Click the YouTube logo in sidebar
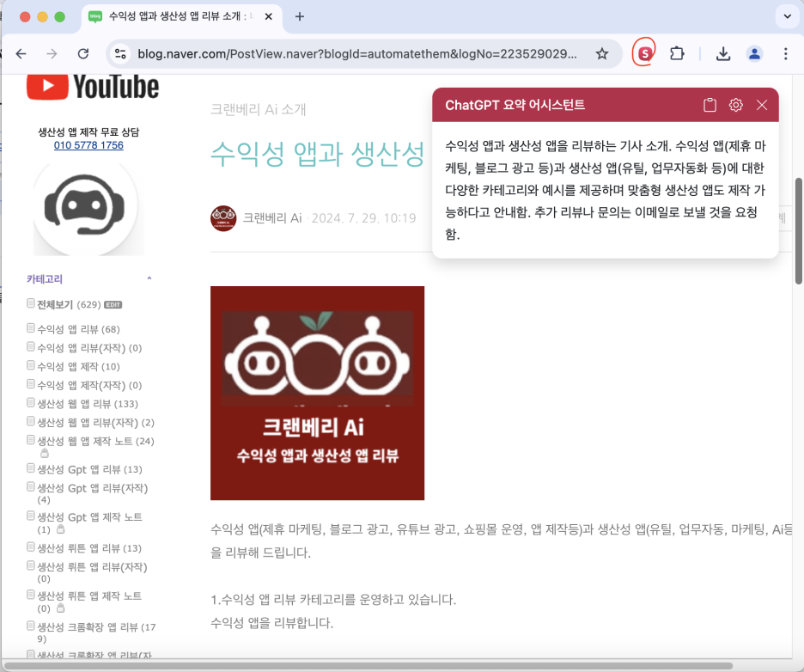The height and width of the screenshot is (672, 804). tap(93, 87)
